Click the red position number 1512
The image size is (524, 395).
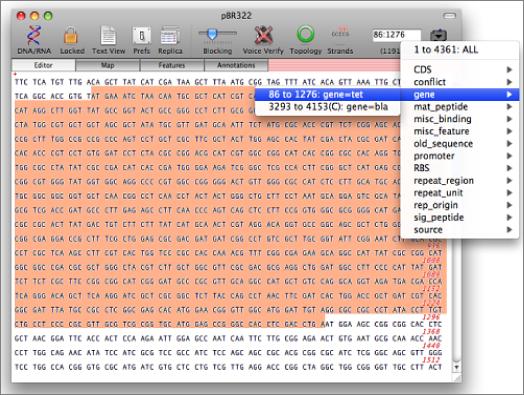click(x=431, y=360)
